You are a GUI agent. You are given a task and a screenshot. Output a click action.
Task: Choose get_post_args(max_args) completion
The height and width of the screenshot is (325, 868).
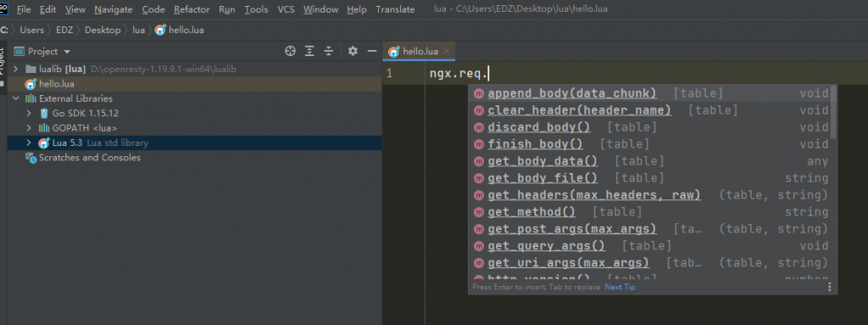649,229
